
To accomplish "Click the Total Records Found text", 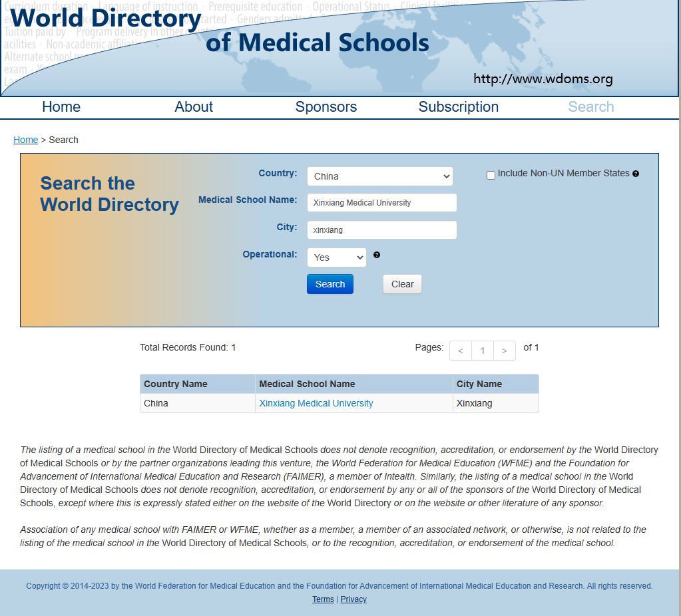I will (x=188, y=347).
